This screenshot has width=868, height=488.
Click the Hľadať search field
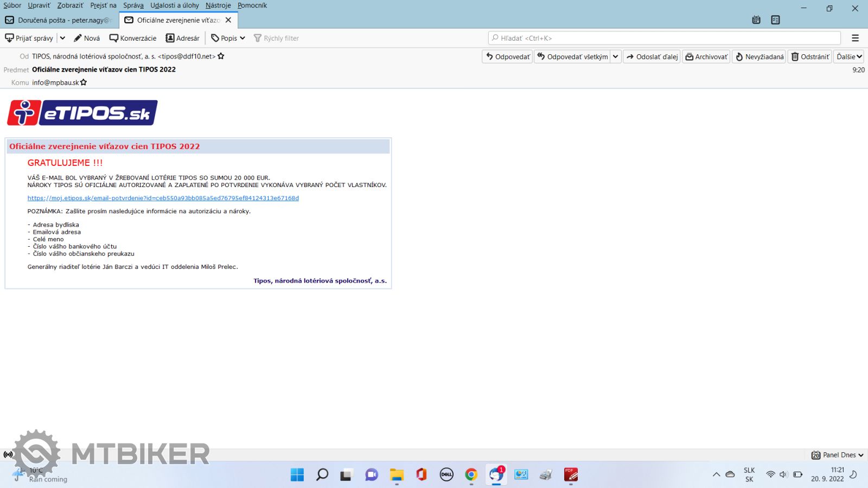pos(665,38)
